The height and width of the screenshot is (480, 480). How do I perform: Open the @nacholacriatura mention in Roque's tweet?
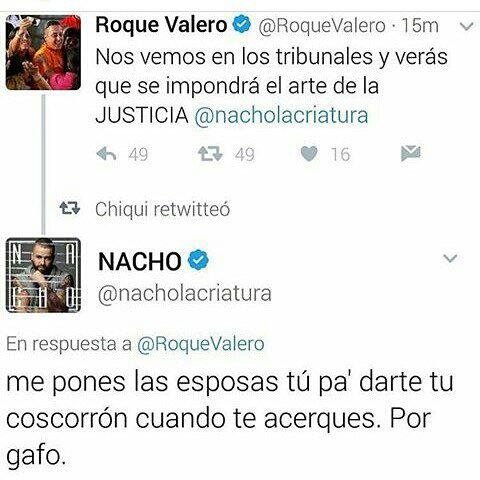(x=281, y=115)
